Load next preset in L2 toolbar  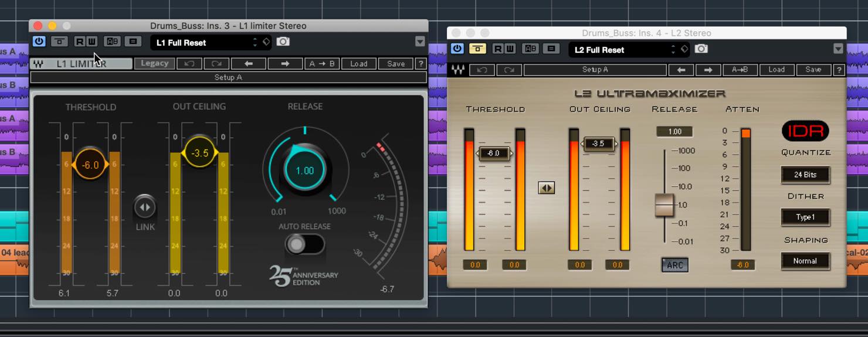coord(708,70)
